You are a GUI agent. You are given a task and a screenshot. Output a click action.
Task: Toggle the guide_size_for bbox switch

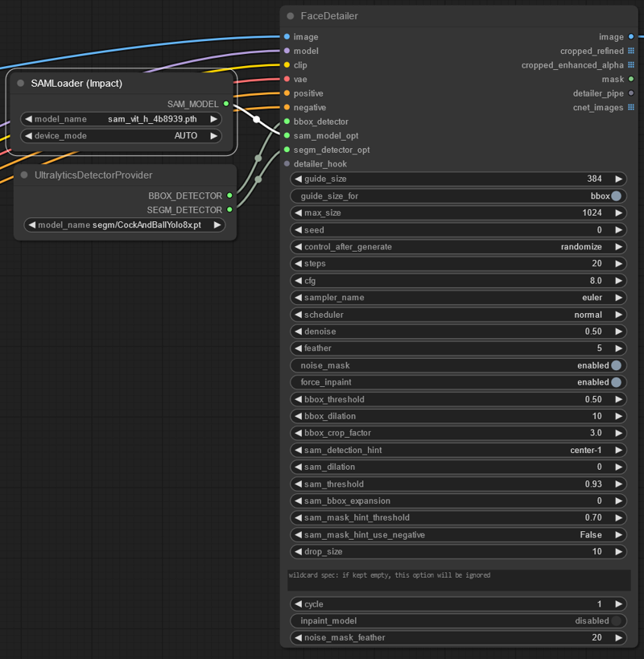pos(617,196)
